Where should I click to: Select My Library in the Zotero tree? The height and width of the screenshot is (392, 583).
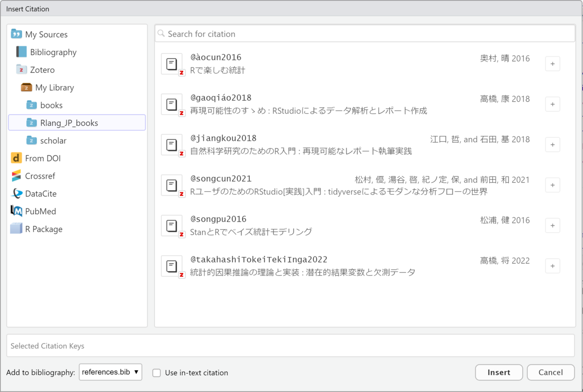(53, 87)
